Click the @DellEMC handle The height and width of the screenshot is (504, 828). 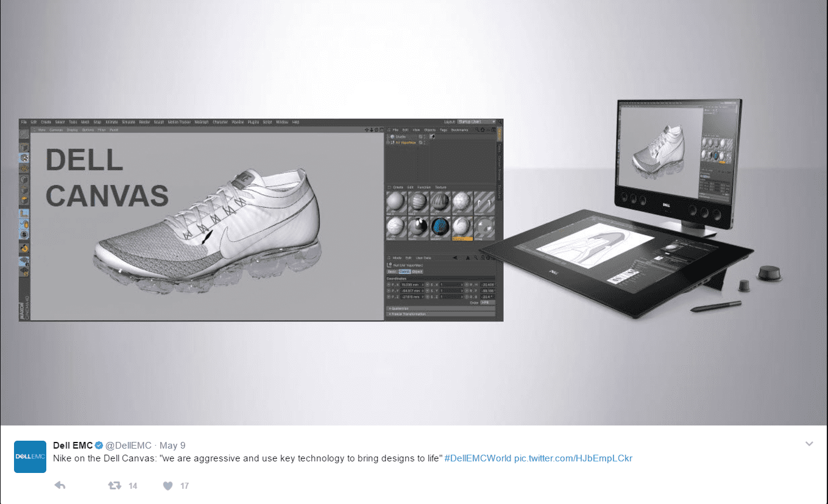pos(129,446)
